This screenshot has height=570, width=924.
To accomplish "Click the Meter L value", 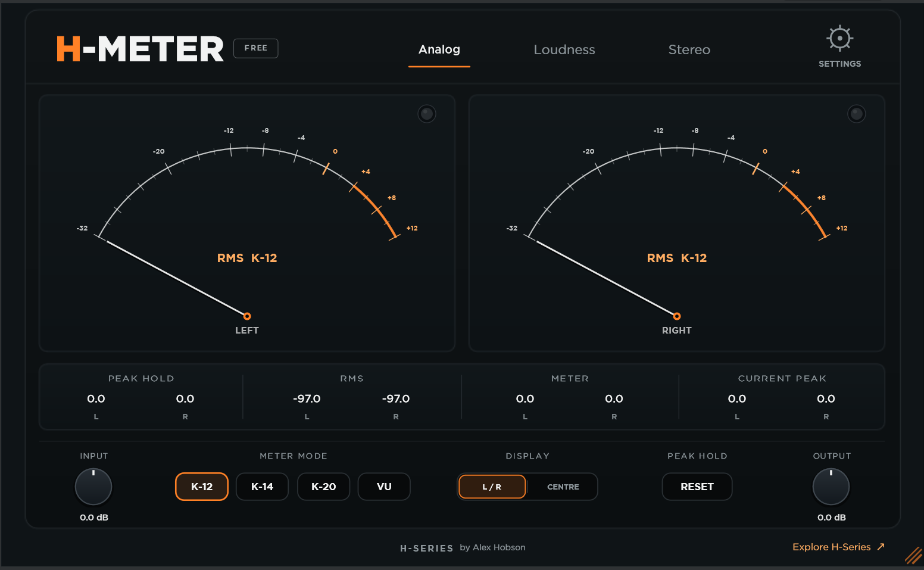I will pos(525,399).
